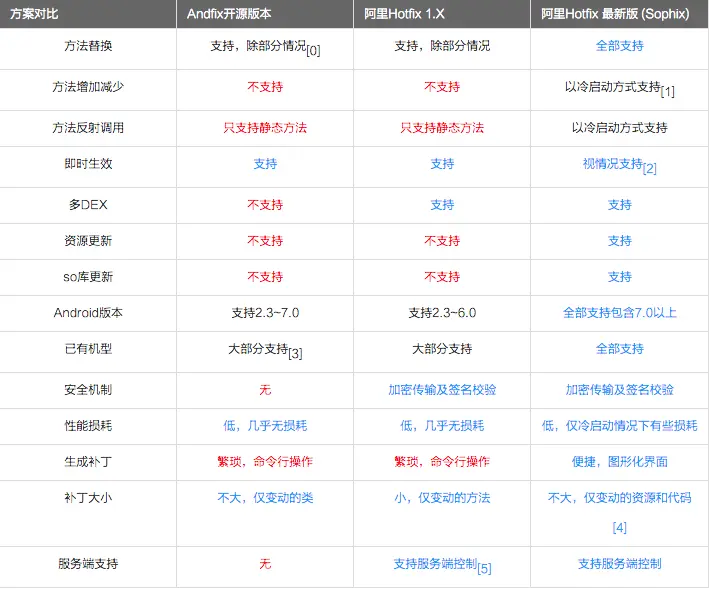709x589 pixels.
Task: Select the '多DEX' row label
Action: (x=88, y=205)
